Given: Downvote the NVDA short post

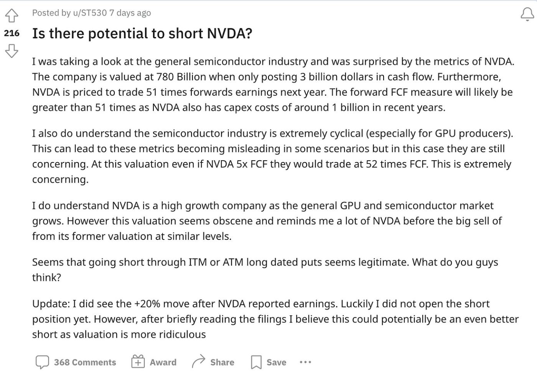Looking at the screenshot, I should pyautogui.click(x=12, y=50).
